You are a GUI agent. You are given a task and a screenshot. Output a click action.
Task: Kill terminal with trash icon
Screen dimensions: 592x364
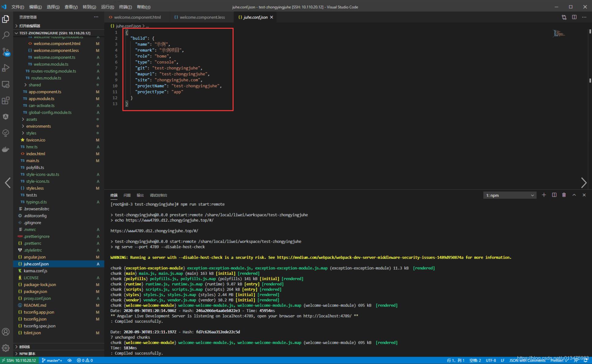click(564, 195)
